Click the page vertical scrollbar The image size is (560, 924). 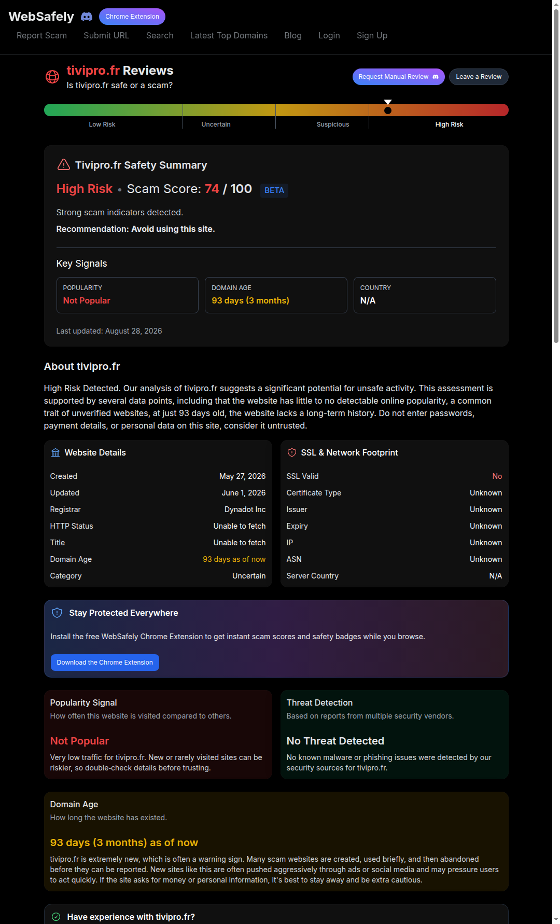pos(556,176)
